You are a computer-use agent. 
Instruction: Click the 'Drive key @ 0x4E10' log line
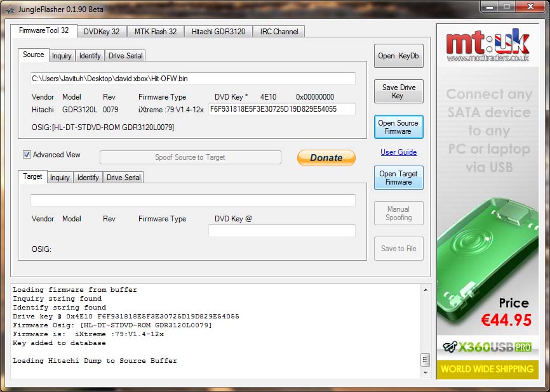(126, 317)
